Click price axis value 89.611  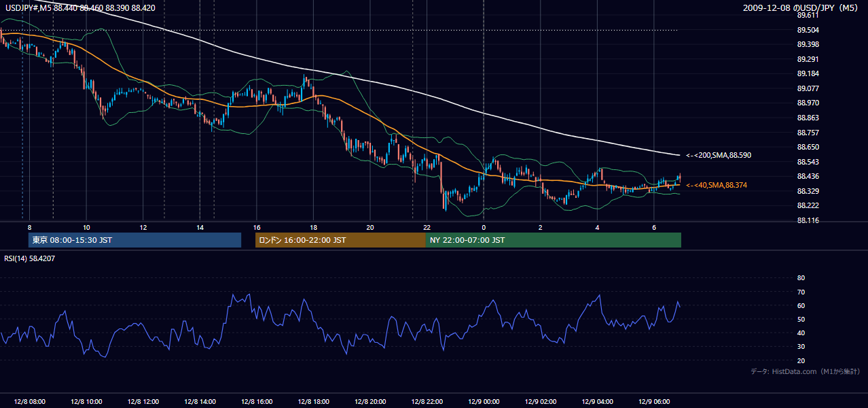[807, 15]
